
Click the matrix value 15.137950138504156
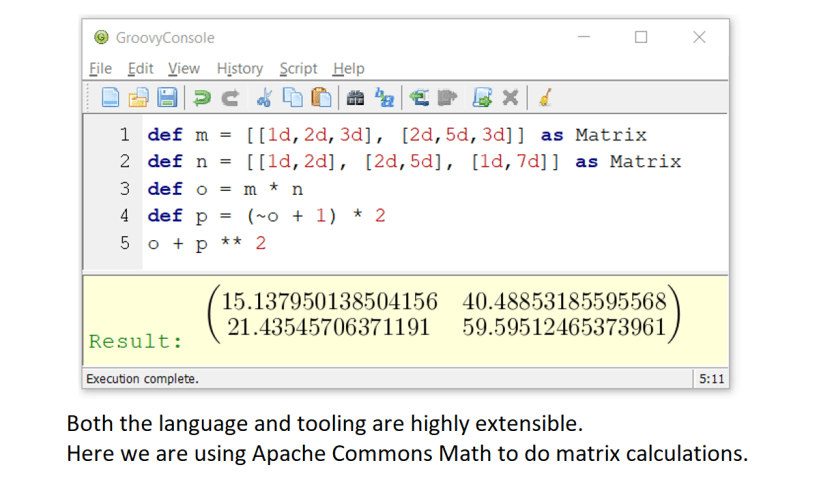330,301
